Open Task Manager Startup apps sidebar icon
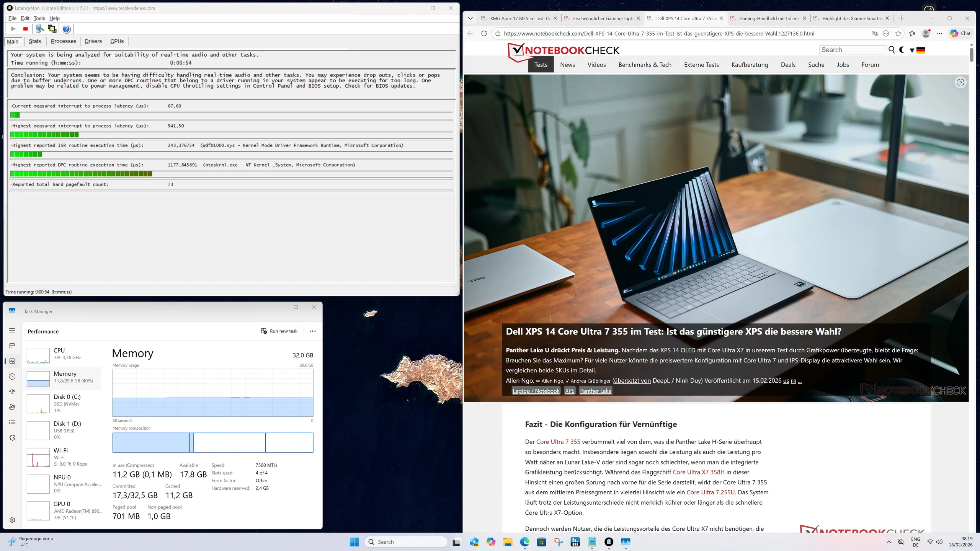The image size is (980, 551). tap(12, 391)
